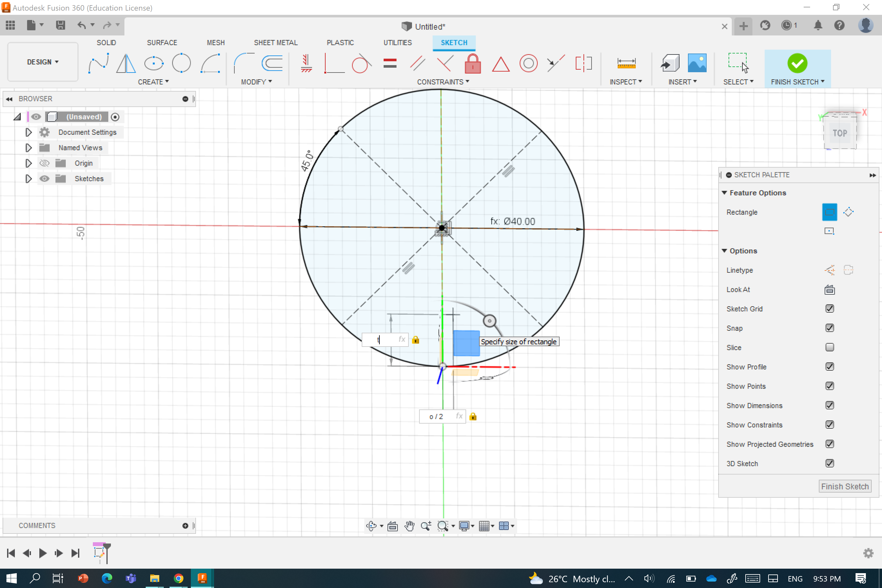Screen dimensions: 882x588
Task: Click the Mirror tool icon
Action: coord(126,63)
